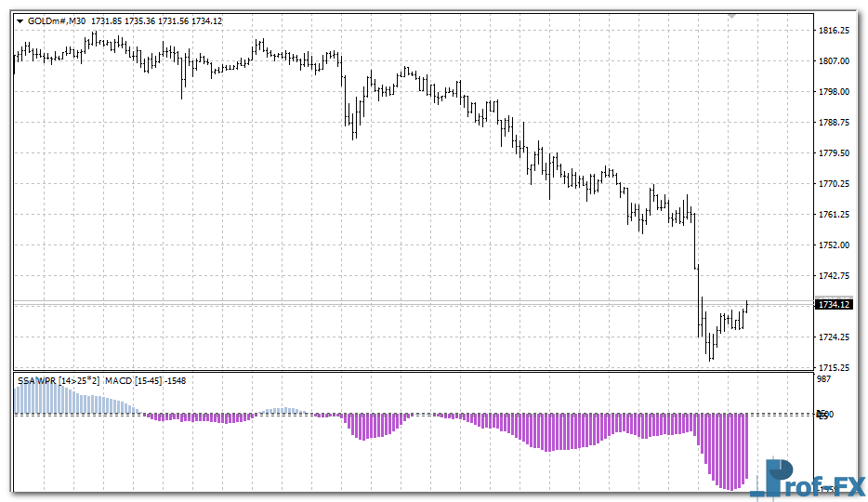Click the blue histogram bars in the MACD window
The width and height of the screenshot is (868, 502).
pos(56,400)
